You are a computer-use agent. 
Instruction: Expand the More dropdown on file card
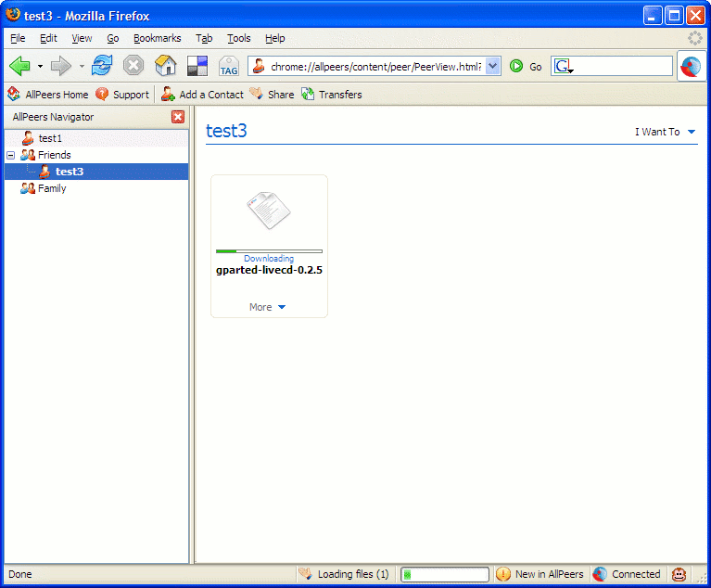pyautogui.click(x=268, y=307)
